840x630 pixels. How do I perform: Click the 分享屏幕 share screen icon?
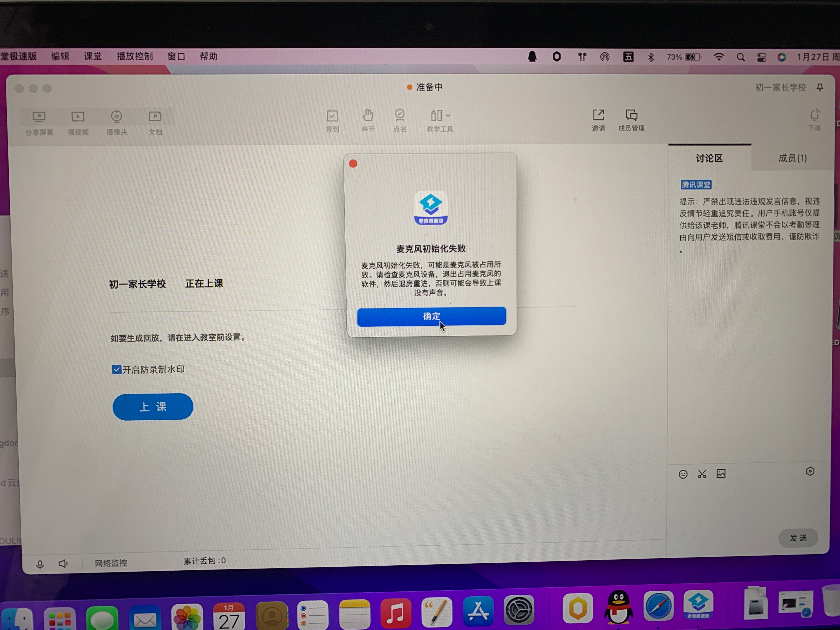pos(39,117)
